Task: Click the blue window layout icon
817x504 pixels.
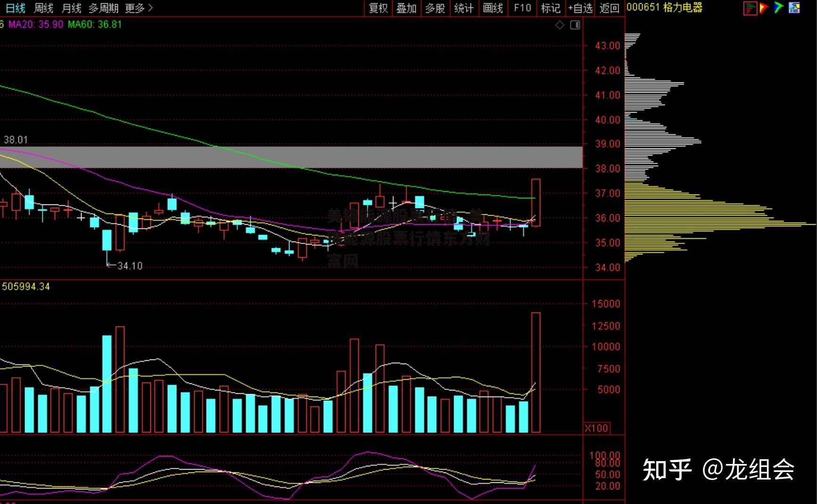Action: click(x=794, y=8)
